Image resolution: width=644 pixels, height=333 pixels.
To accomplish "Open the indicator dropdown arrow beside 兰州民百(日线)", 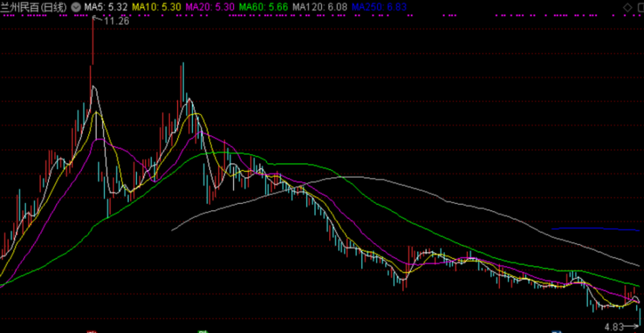I will click(x=77, y=7).
